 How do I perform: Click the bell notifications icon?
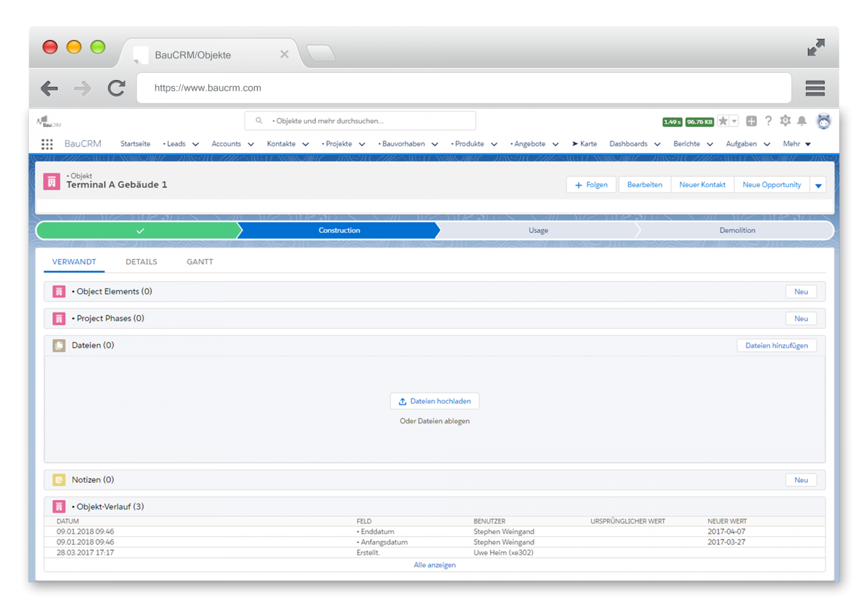801,121
